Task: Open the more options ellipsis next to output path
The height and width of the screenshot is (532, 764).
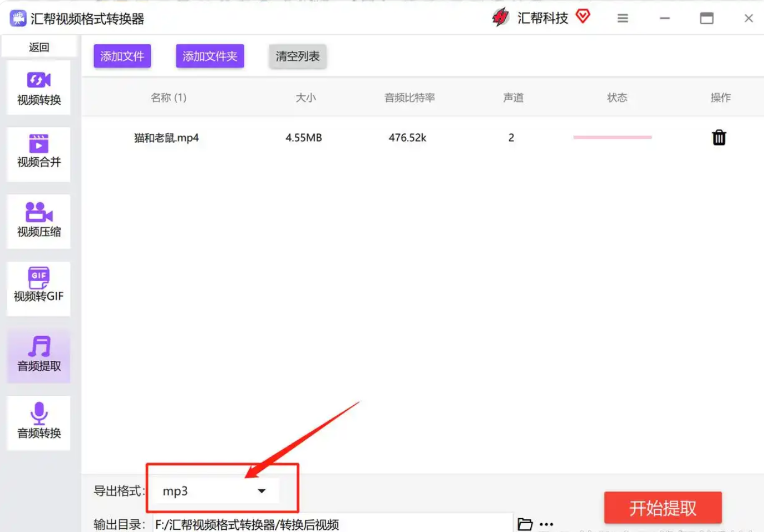Action: coord(546,524)
